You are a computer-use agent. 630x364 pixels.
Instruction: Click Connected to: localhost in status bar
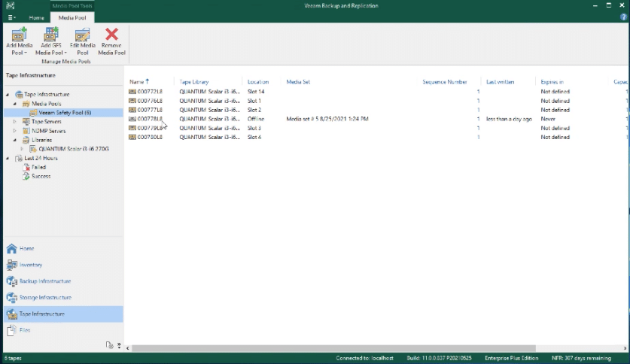tap(364, 358)
